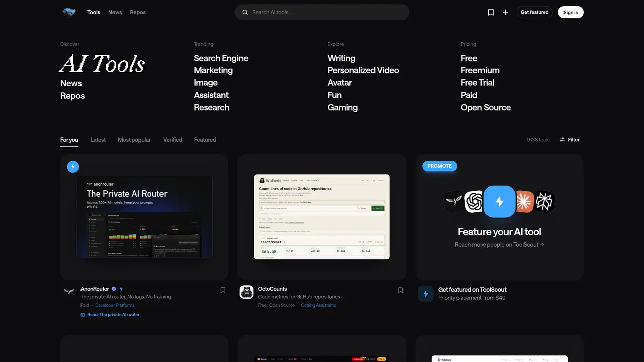The image size is (644, 362).
Task: Filter by Freemium pricing
Action: tap(480, 70)
